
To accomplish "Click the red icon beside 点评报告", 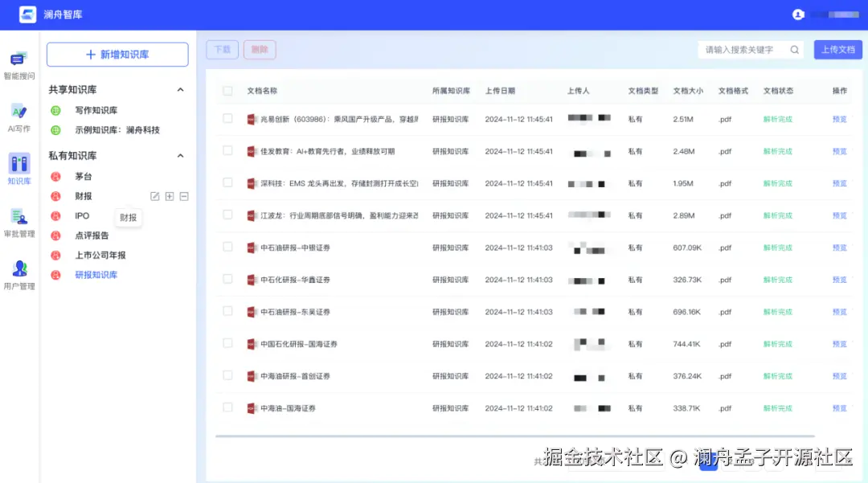I will pyautogui.click(x=55, y=235).
